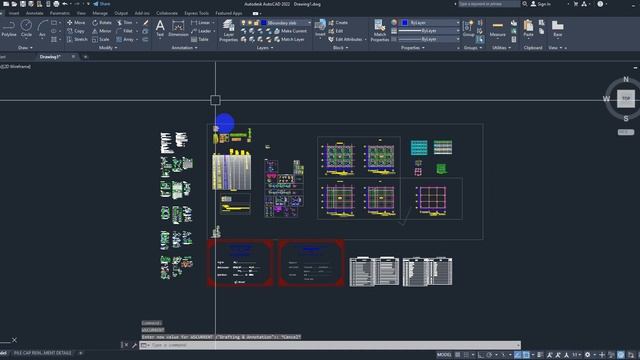Viewport: 640px width, 360px height.
Task: Click the command line input field
Action: pyautogui.click(x=330, y=345)
